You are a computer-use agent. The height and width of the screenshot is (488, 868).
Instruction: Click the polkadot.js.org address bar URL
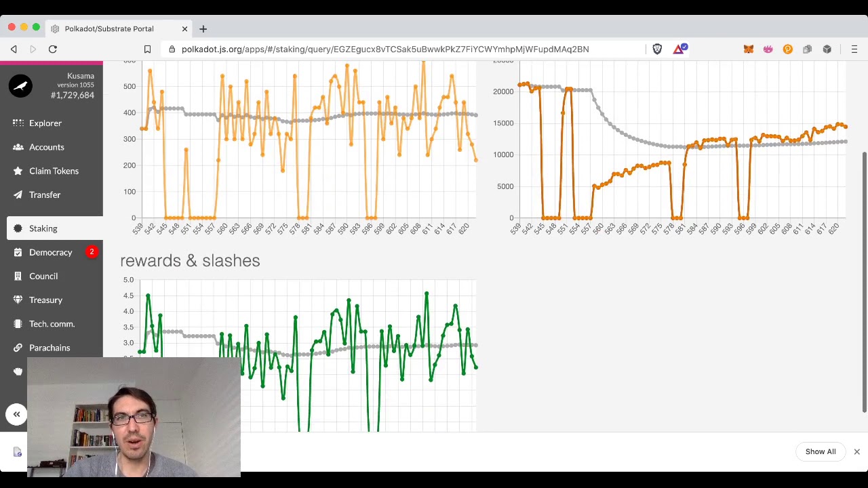coord(385,49)
